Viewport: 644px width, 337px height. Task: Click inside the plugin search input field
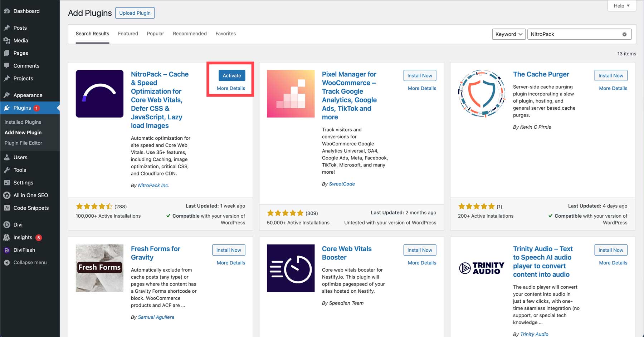click(572, 34)
